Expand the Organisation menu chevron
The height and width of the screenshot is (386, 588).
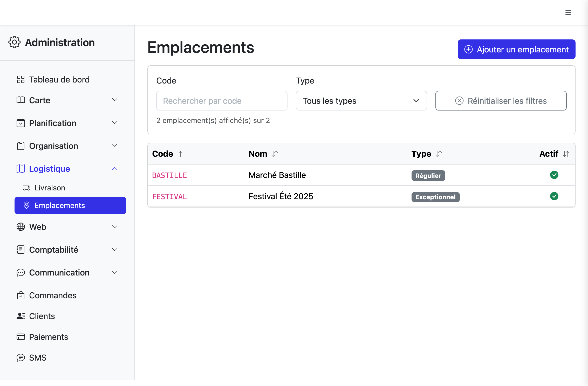click(115, 146)
